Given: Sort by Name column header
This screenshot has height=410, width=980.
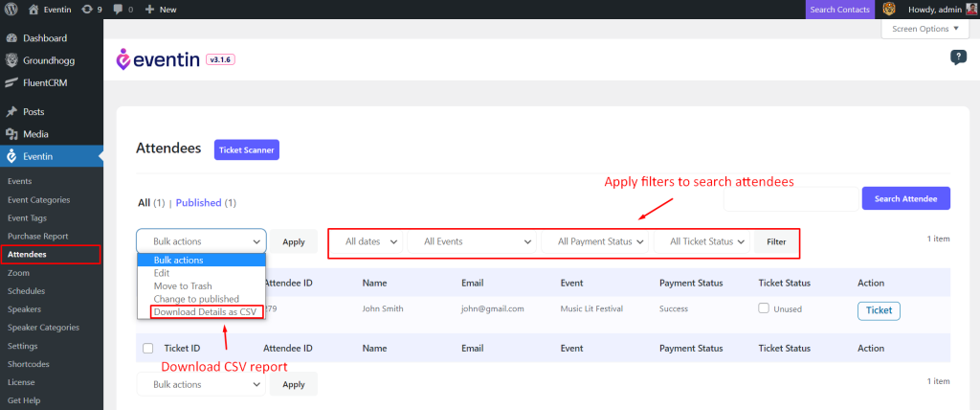Looking at the screenshot, I should coord(375,283).
